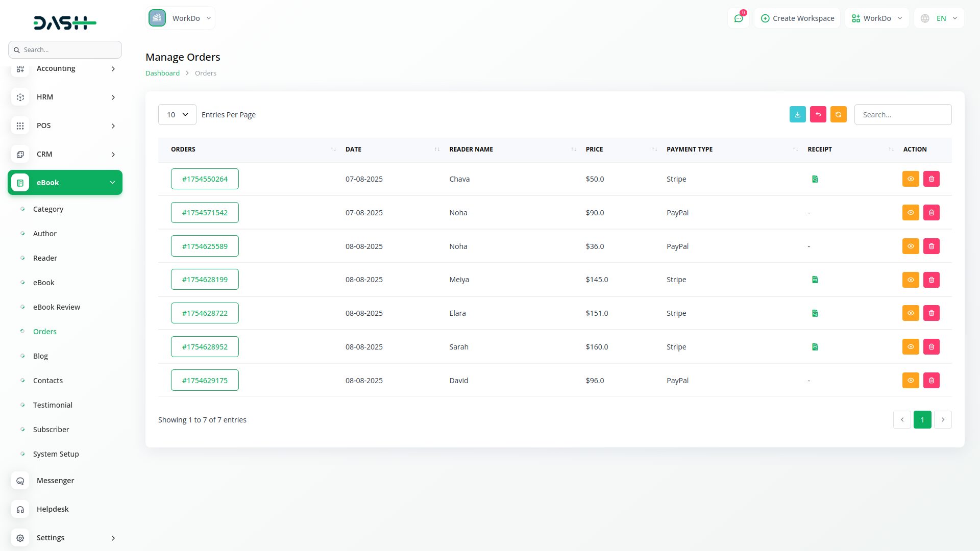Expand the EN language dropdown
The width and height of the screenshot is (980, 551).
[x=939, y=18]
